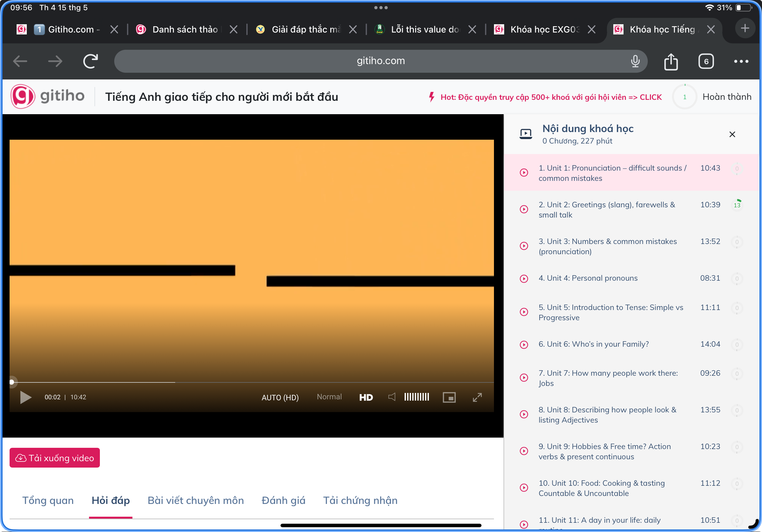Play the lesson video
Viewport: 762px width, 532px height.
(x=26, y=397)
